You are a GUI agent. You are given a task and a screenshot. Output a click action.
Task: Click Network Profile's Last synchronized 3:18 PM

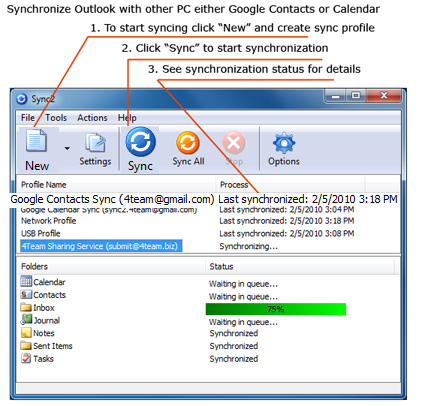(x=287, y=221)
